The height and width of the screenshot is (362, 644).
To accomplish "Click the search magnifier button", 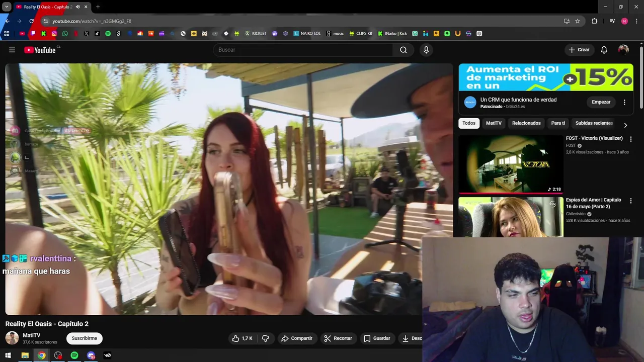I will (x=404, y=50).
